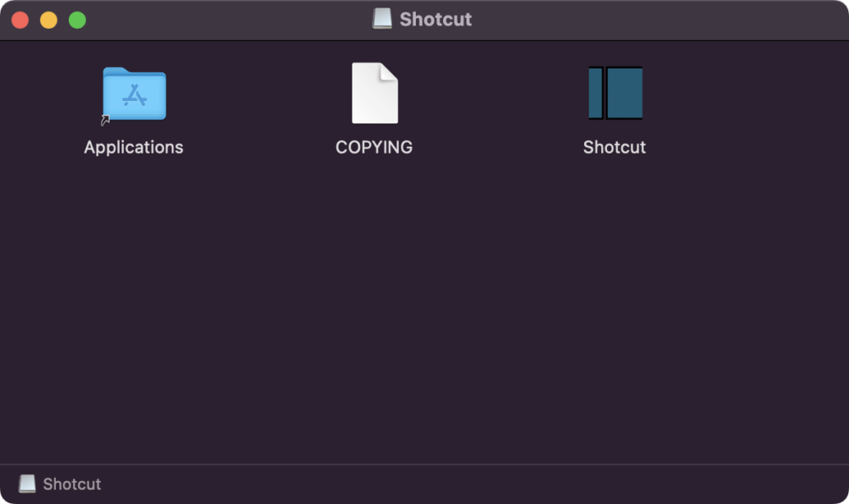Close the Shotcut Finder window
Screen dimensions: 849x504
tap(20, 20)
